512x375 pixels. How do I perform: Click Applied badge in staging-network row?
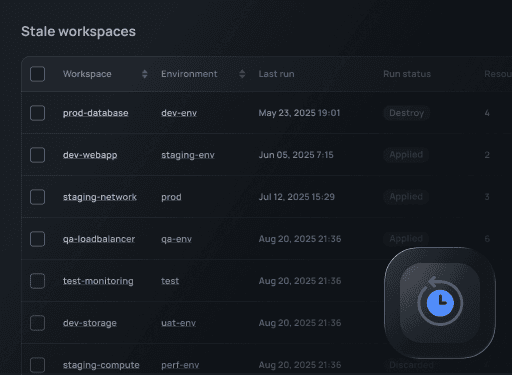point(406,197)
